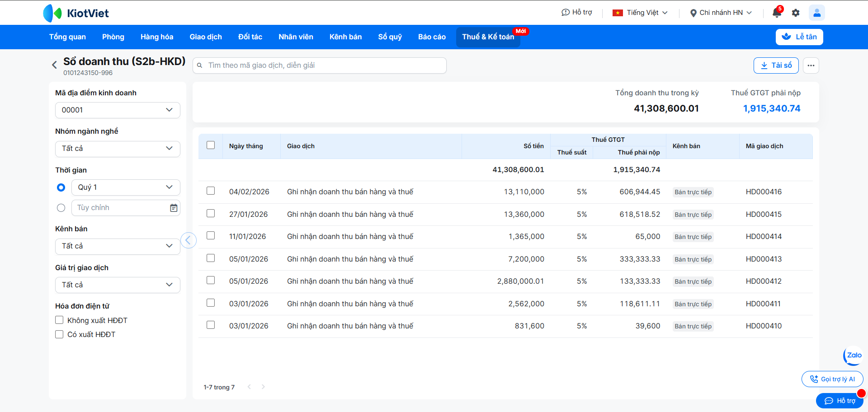The height and width of the screenshot is (412, 868).
Task: Click the KiotViet logo
Action: [76, 13]
